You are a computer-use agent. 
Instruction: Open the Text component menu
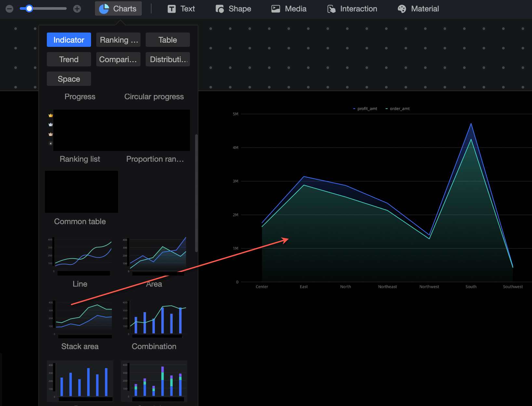[181, 9]
